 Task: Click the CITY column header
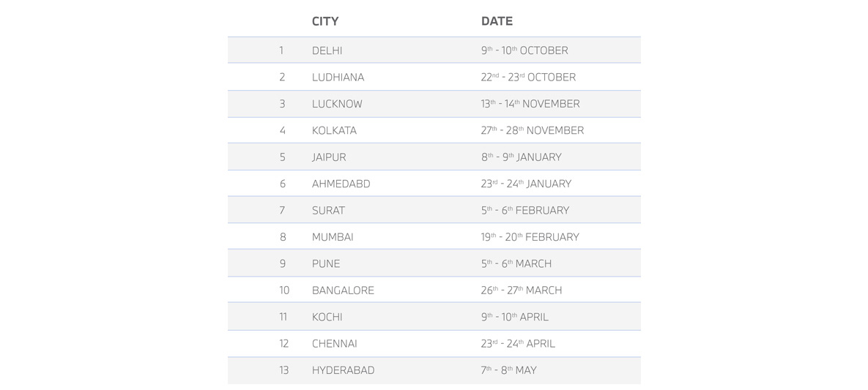point(325,21)
